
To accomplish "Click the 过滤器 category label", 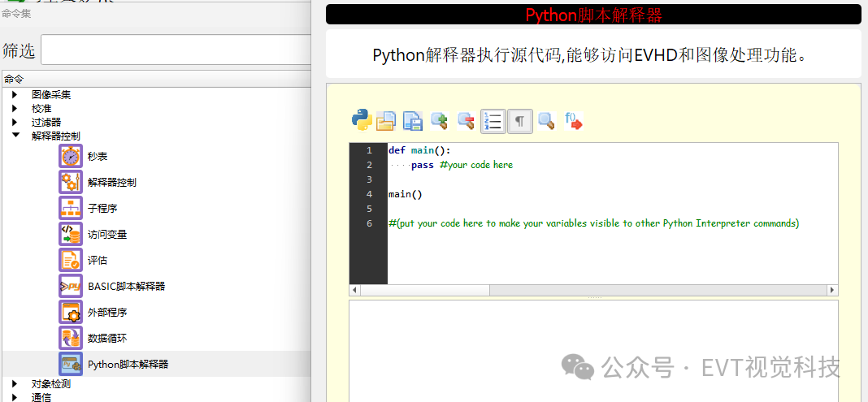I will pos(46,122).
